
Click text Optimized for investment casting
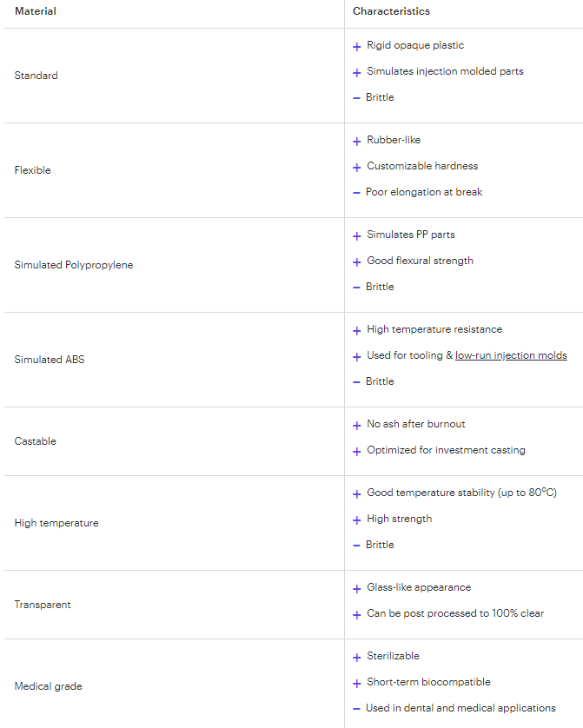pyautogui.click(x=446, y=450)
